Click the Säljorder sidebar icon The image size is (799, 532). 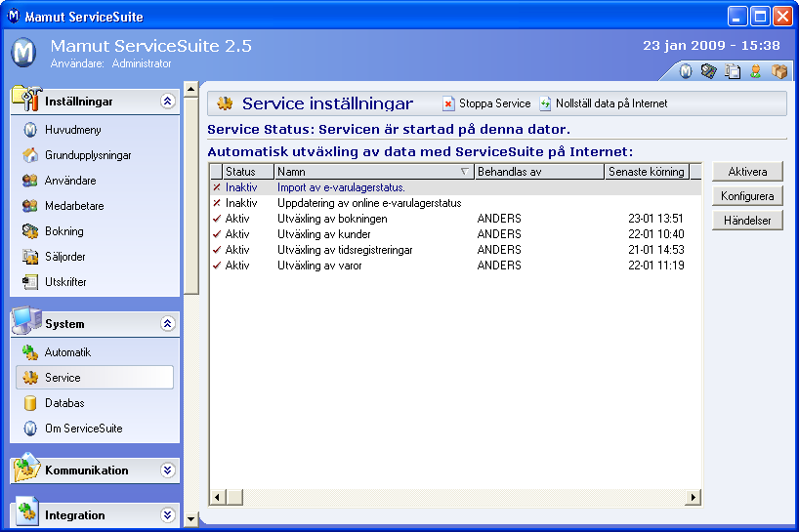coord(30,257)
